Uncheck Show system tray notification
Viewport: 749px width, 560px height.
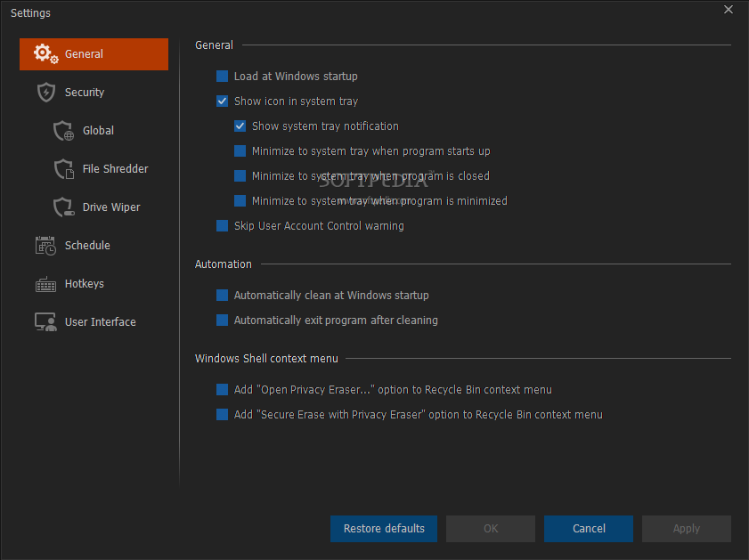[x=240, y=126]
